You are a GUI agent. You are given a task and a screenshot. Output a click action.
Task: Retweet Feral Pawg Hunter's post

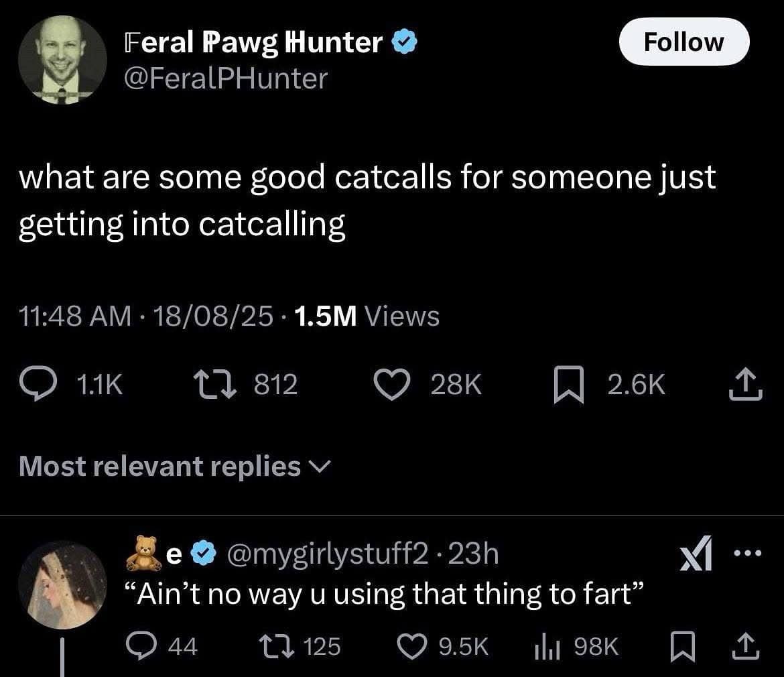tap(214, 382)
